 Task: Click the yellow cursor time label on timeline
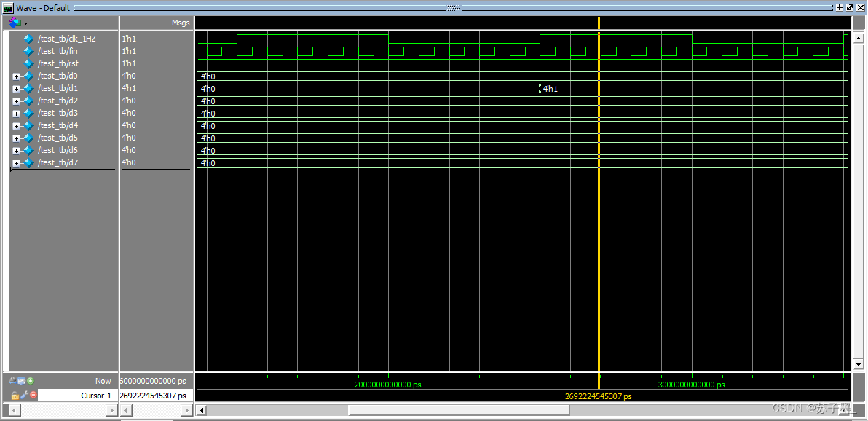(x=599, y=396)
